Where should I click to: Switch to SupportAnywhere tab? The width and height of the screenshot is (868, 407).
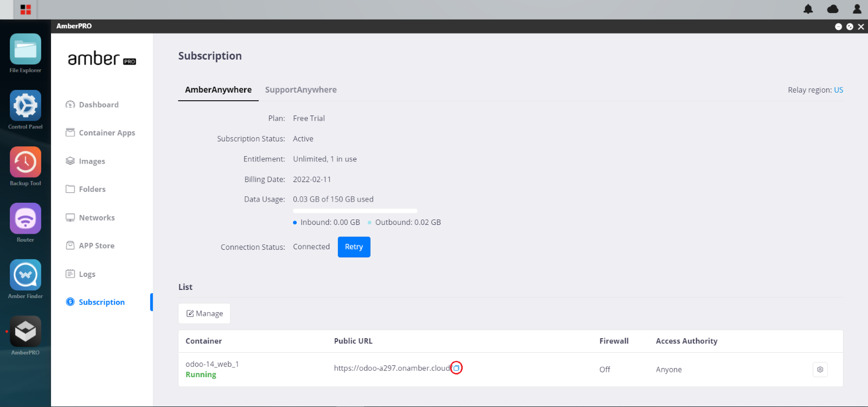click(301, 90)
